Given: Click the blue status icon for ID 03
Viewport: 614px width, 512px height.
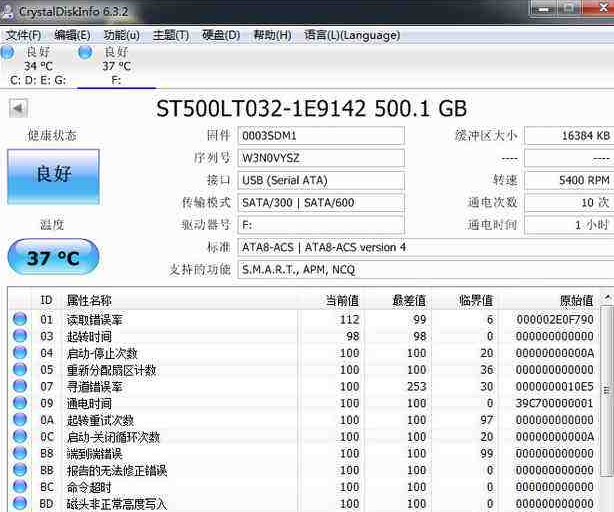Looking at the screenshot, I should click(x=20, y=336).
